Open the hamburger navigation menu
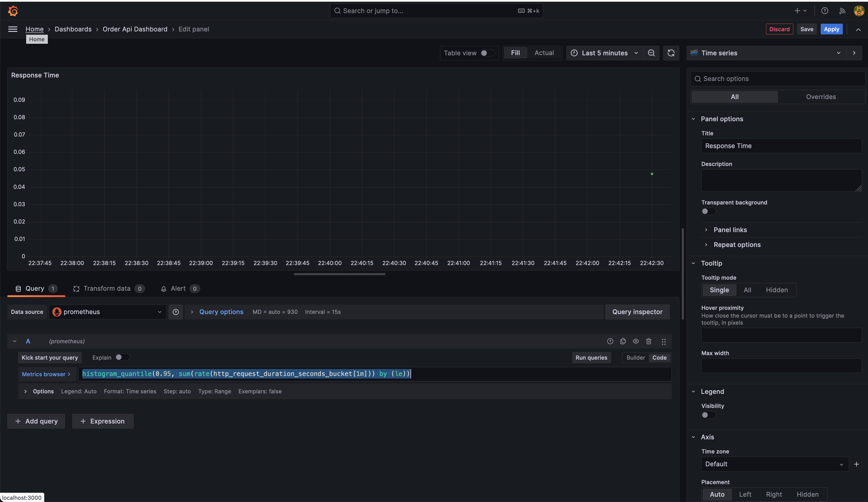This screenshot has height=502, width=868. pos(13,29)
